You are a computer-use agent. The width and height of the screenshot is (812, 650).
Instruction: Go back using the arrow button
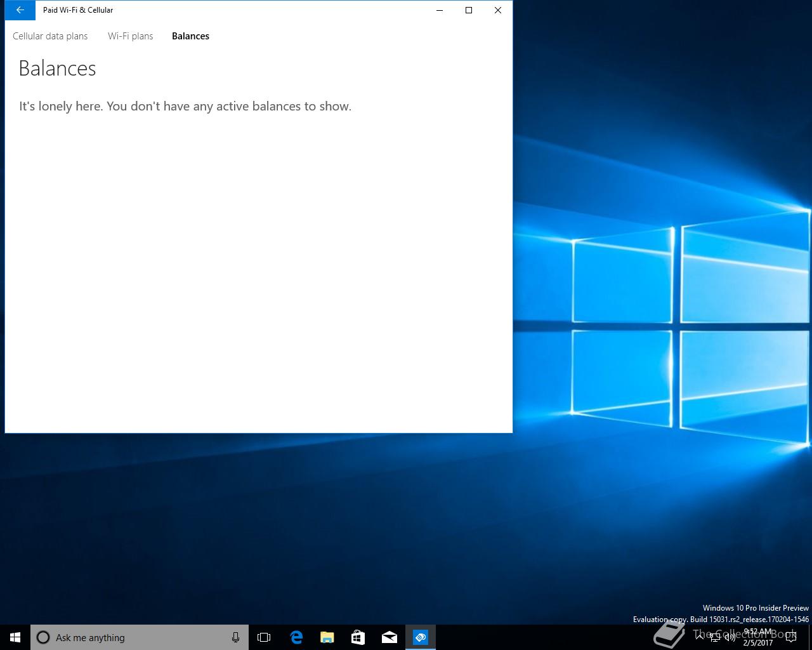20,10
